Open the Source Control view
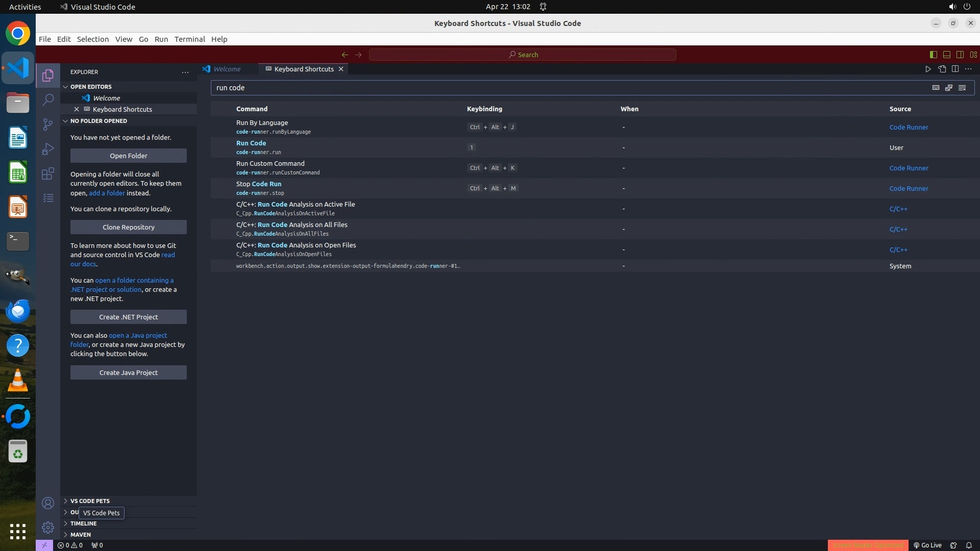Screen dimensions: 980x551 coord(48,124)
